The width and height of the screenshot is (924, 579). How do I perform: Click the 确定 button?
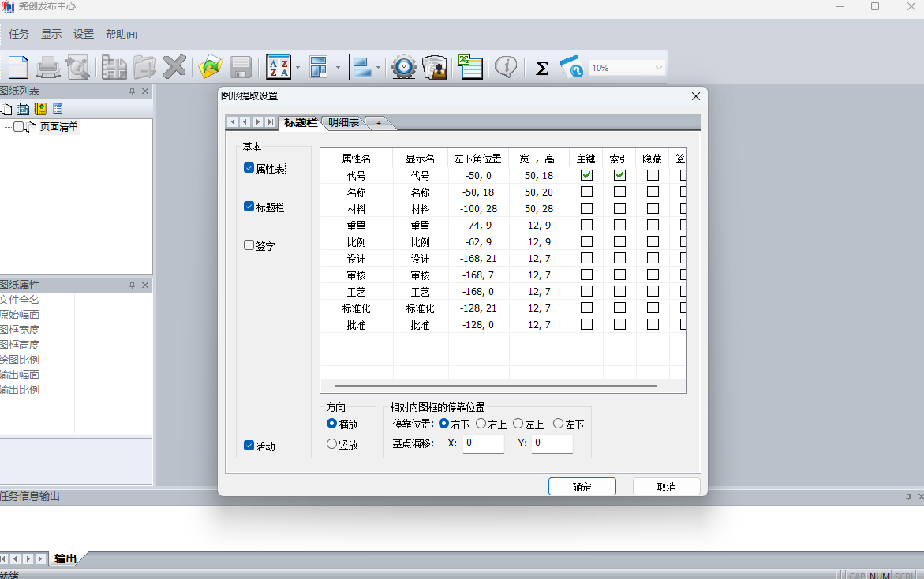[582, 487]
